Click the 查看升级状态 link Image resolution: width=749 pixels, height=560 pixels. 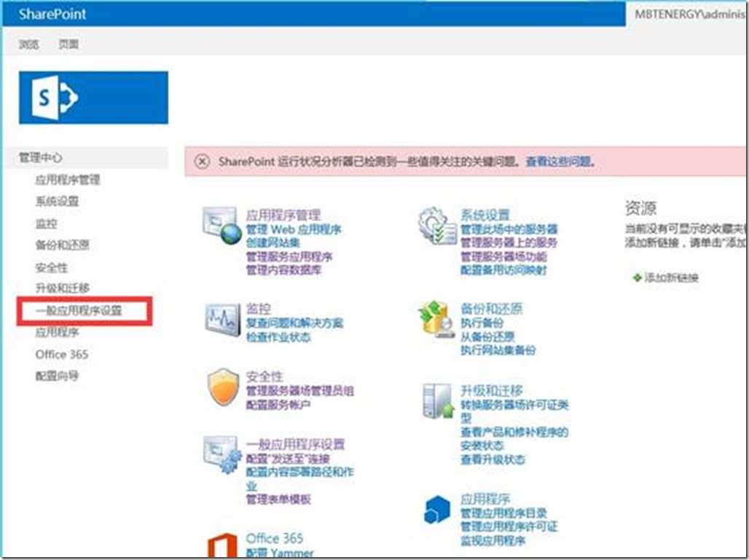tap(493, 460)
